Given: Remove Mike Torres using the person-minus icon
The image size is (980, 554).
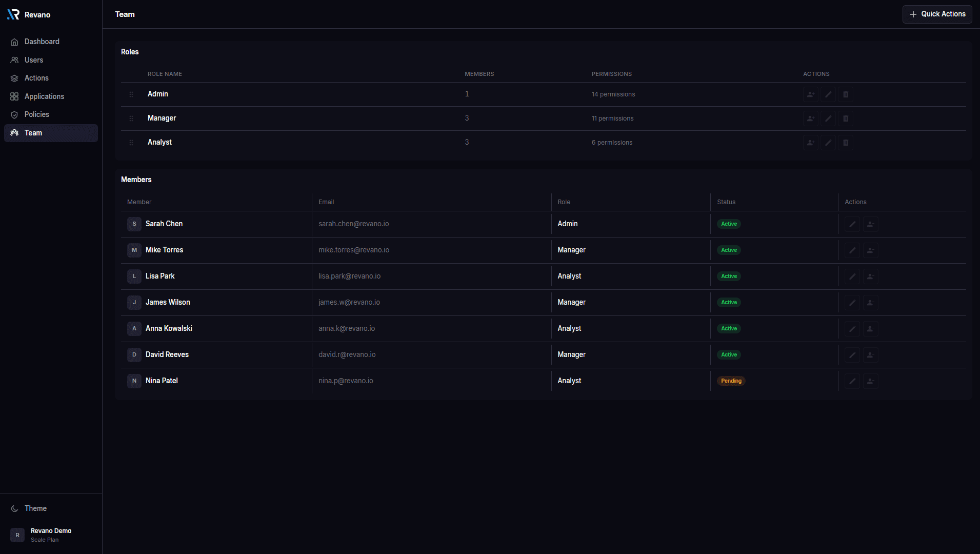Looking at the screenshot, I should click(x=870, y=250).
